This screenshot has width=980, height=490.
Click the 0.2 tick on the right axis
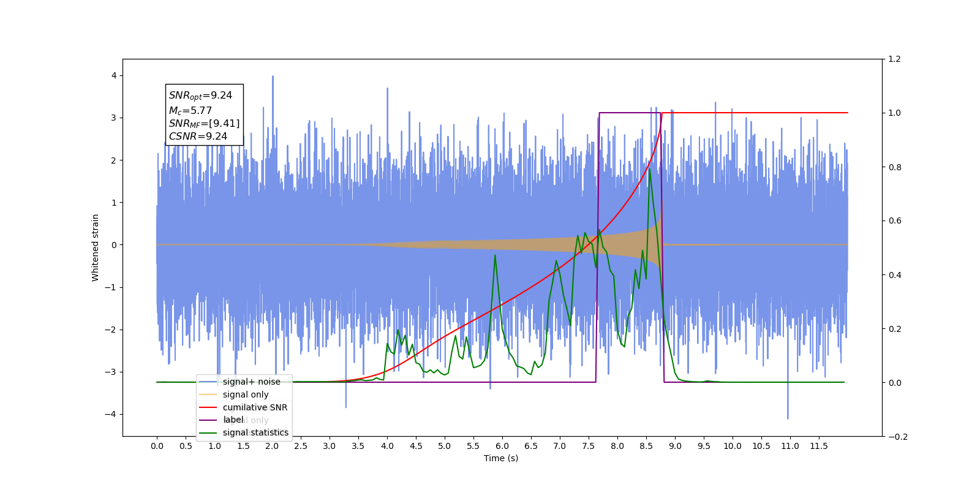pos(894,329)
